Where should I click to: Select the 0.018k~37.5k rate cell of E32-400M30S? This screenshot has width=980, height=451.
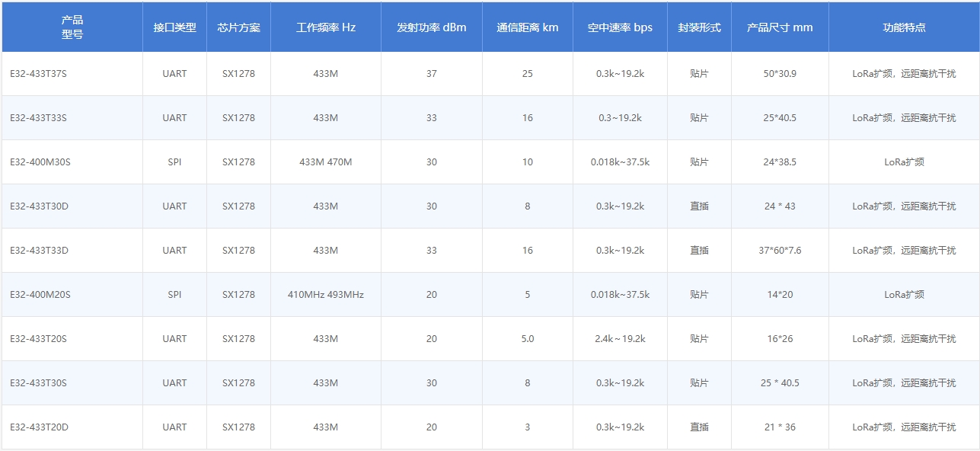(x=621, y=162)
